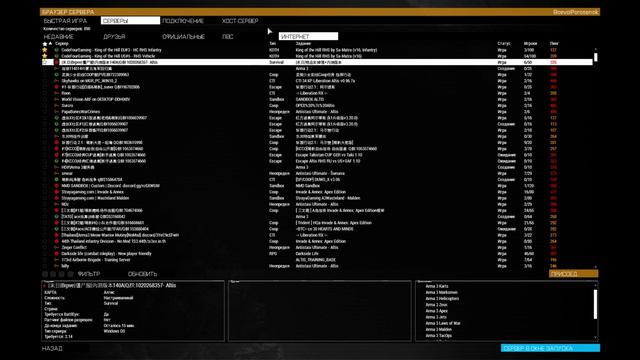Viewport: 640px width, 360px height.
Task: Click the orange ПРИСОЕД. join button
Action: pyautogui.click(x=573, y=274)
